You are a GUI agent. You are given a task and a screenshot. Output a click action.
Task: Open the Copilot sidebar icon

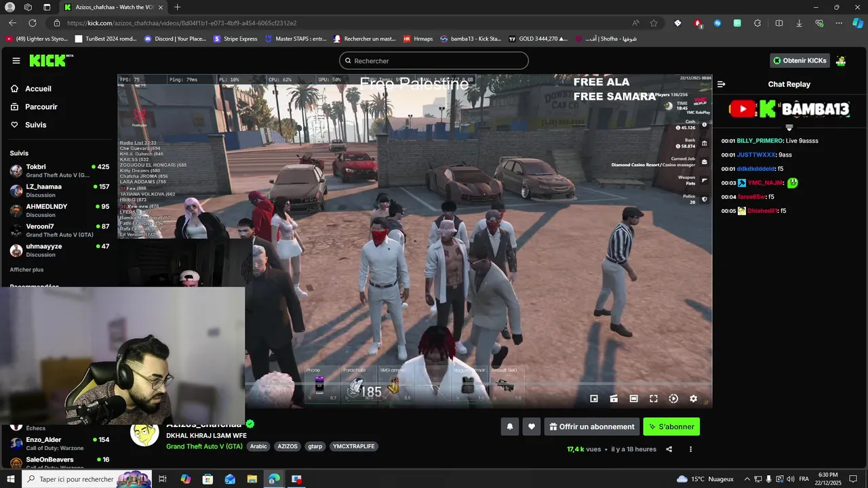[x=858, y=23]
